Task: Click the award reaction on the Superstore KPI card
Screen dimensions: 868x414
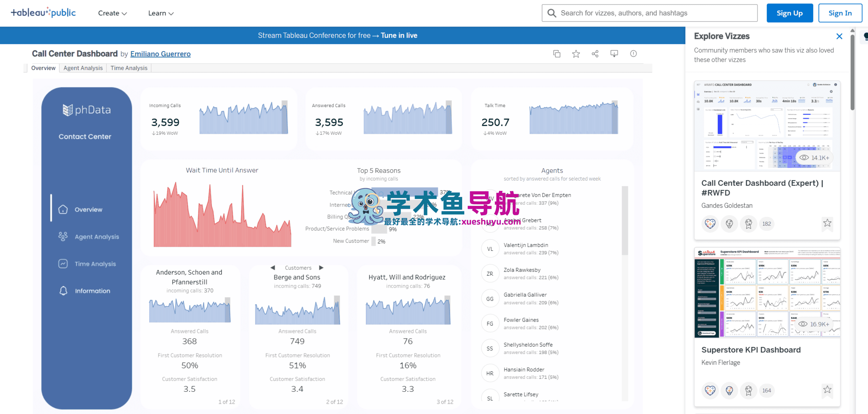Action: pos(748,390)
